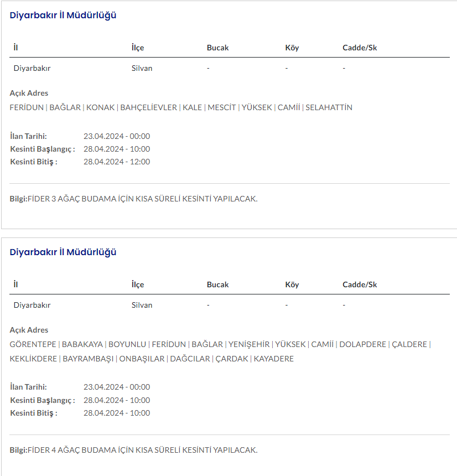
Task: Click the BAYRAMBAŞI address entry
Action: (x=88, y=359)
